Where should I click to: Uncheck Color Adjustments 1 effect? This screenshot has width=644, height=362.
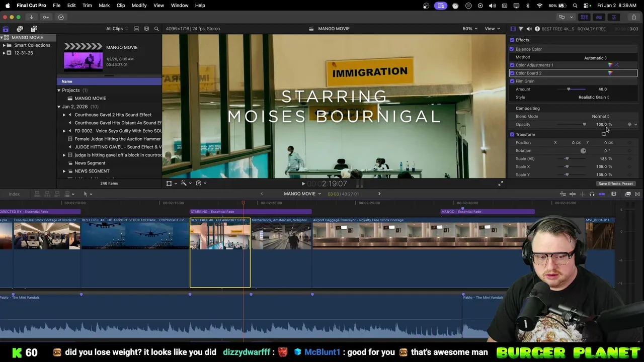[512, 65]
